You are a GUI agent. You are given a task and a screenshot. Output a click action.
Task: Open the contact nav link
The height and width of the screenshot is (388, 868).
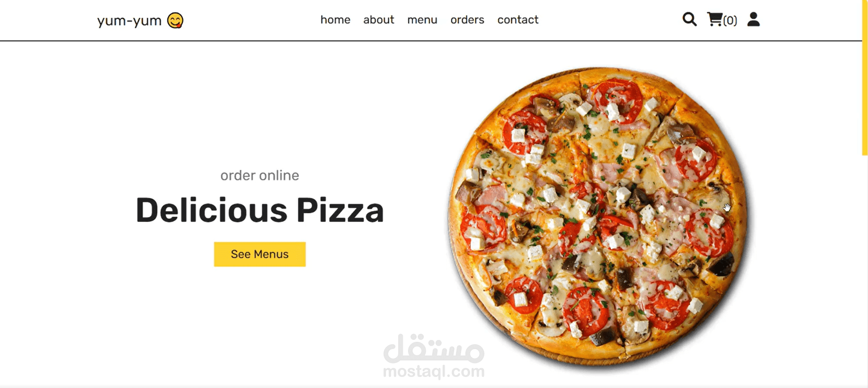pos(518,20)
